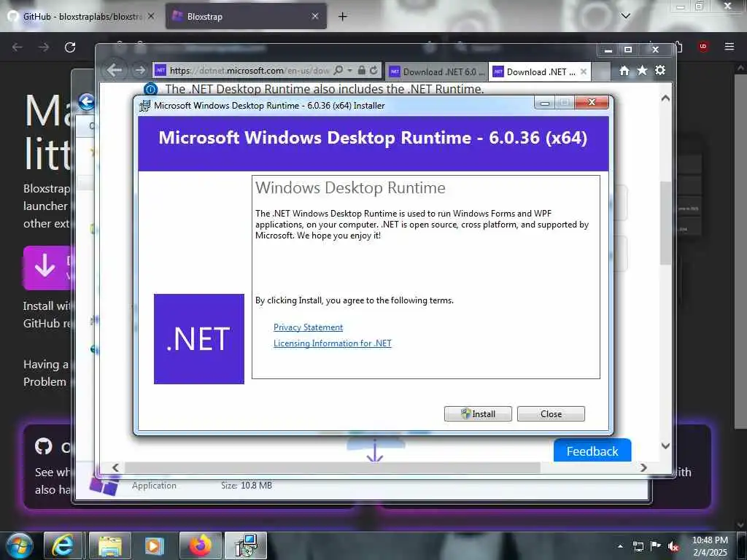Click the info icon beside .NET Desktop Runtime note
This screenshot has width=747, height=560.
point(150,89)
